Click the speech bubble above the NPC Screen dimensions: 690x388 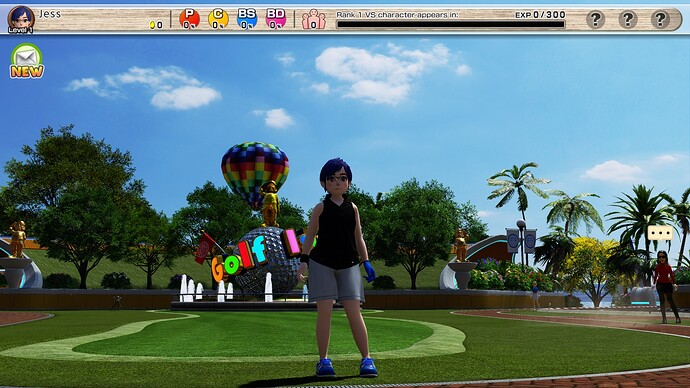[660, 233]
